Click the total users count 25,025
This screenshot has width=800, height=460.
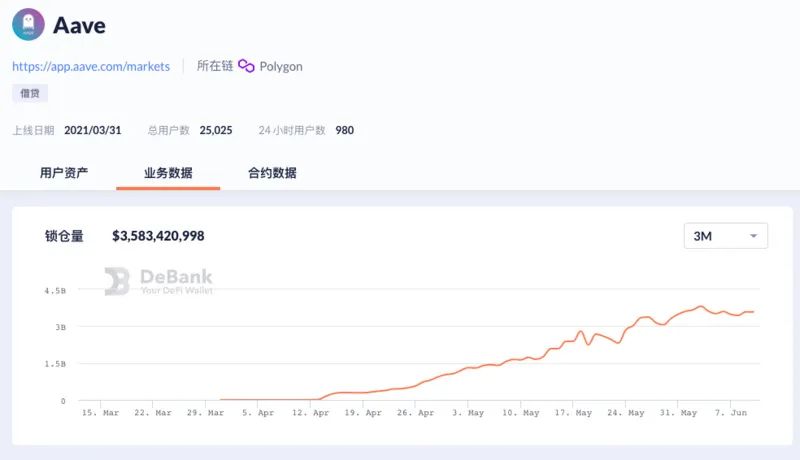point(216,130)
